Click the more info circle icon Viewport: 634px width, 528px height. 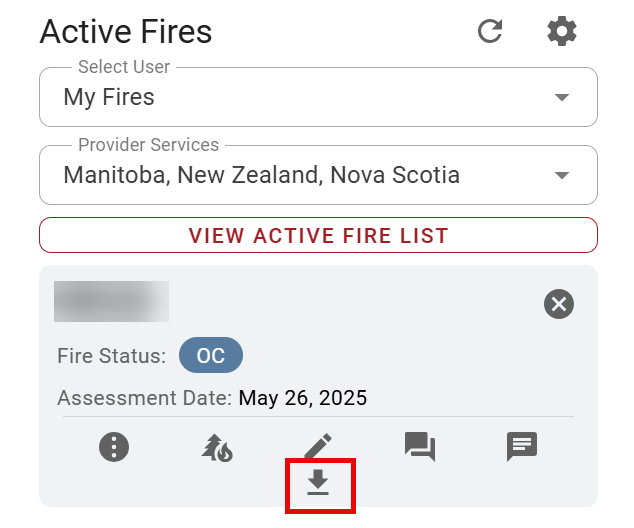[115, 446]
